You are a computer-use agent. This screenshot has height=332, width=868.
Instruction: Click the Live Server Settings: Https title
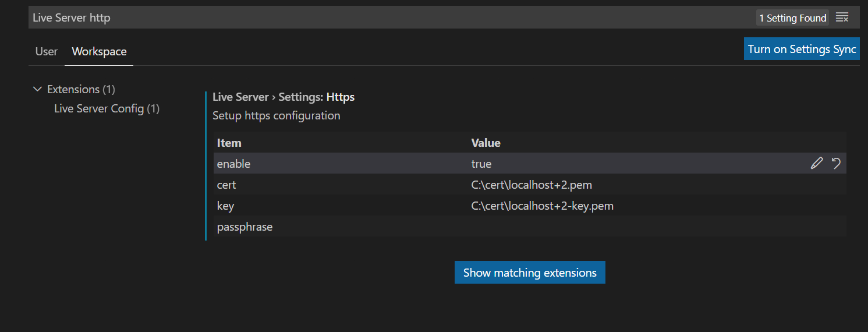tap(284, 97)
